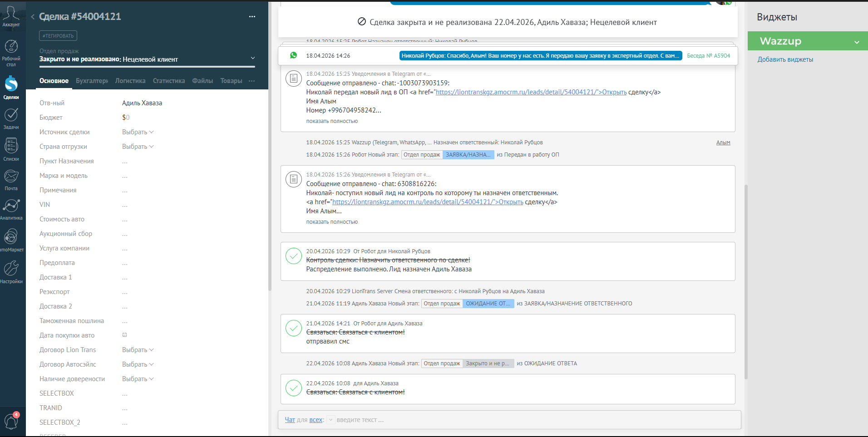Screen dimensions: 868x437
Task: Open the Аналитика section
Action: click(11, 210)
